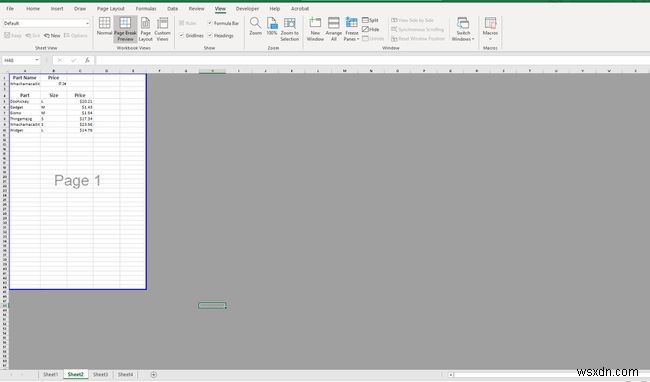Click the formula bar cancel icon
The height and width of the screenshot is (382, 650).
point(60,60)
